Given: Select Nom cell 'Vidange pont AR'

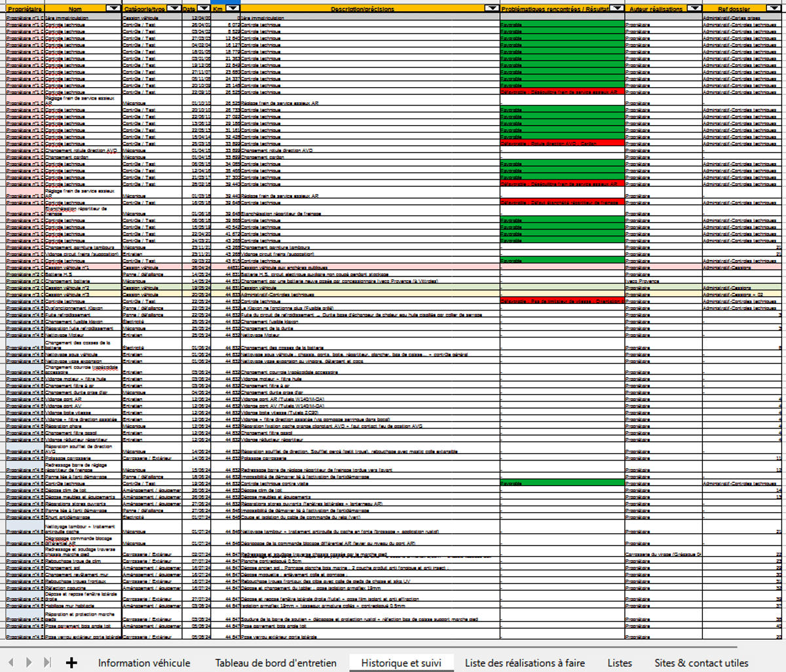Looking at the screenshot, I should pos(83,399).
